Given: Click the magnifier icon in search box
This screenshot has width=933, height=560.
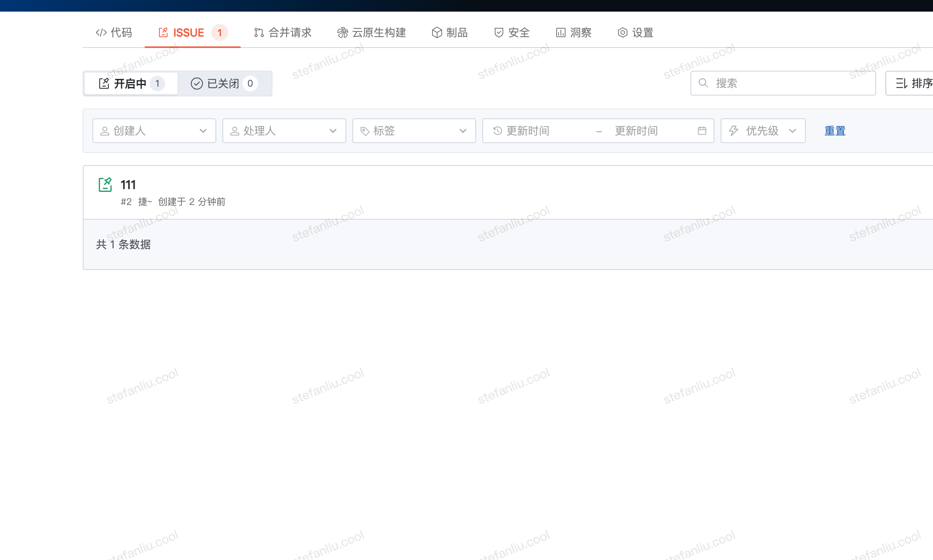Looking at the screenshot, I should point(703,83).
